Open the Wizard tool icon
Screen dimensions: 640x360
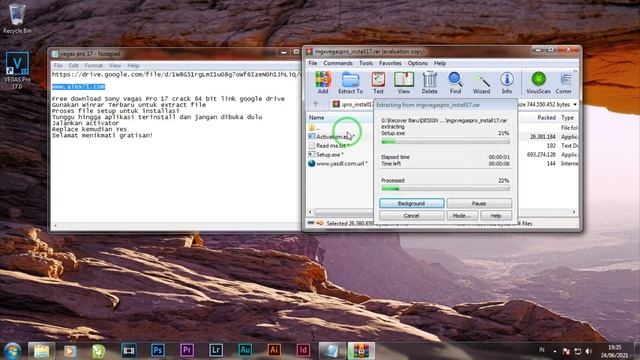(481, 83)
